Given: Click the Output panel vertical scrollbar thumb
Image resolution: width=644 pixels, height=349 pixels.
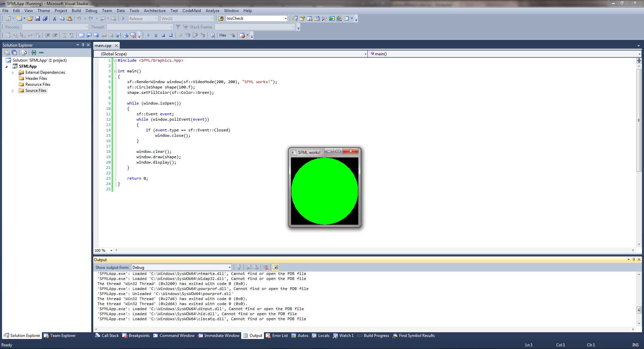Looking at the screenshot, I should 639,310.
